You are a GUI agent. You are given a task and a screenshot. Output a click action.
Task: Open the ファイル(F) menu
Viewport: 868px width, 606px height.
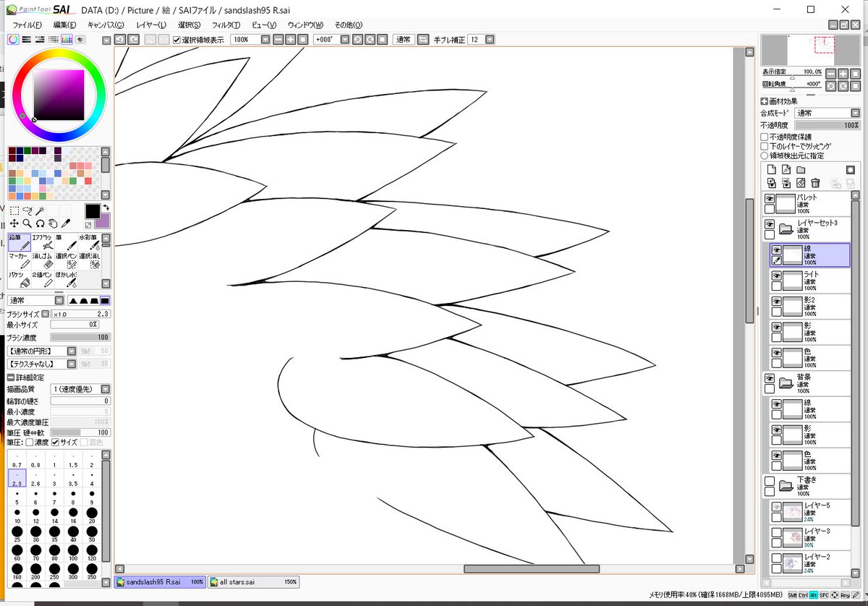(x=27, y=25)
